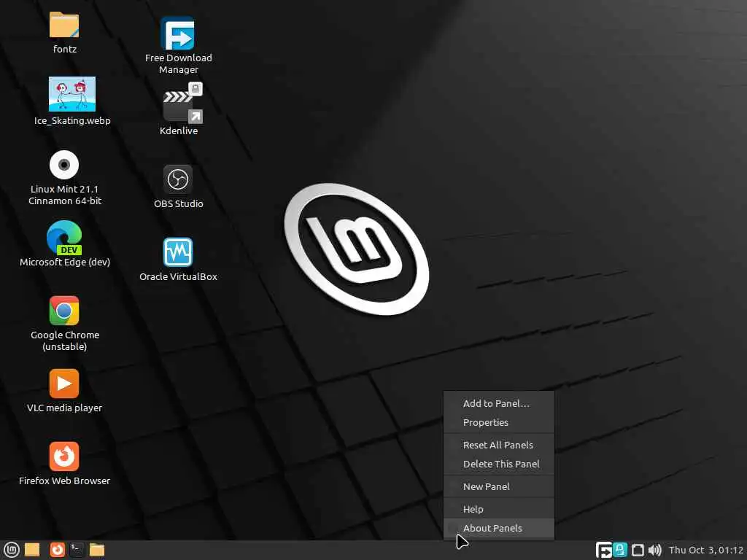Open OBS Studio desktop icon

pos(178,179)
